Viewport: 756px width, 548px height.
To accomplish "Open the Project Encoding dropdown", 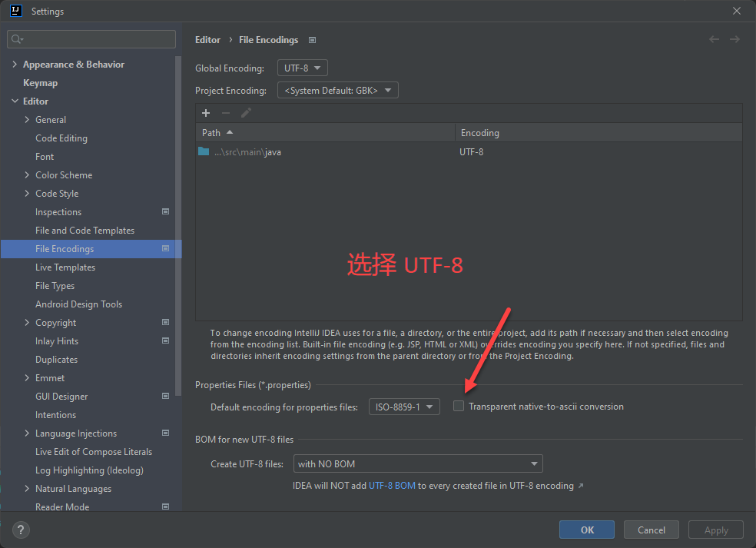I will point(337,90).
